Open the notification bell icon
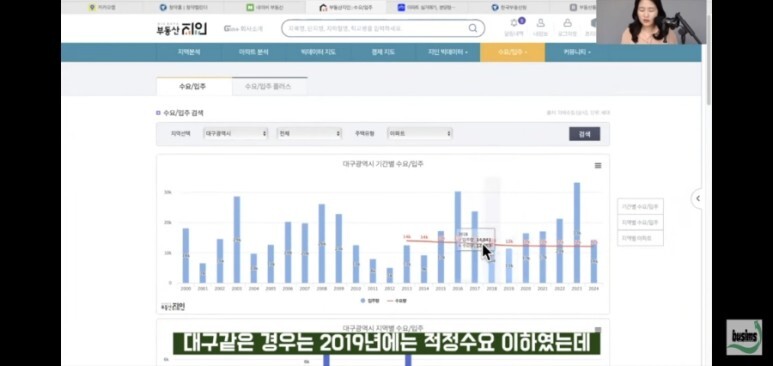773x366 pixels. 515,23
